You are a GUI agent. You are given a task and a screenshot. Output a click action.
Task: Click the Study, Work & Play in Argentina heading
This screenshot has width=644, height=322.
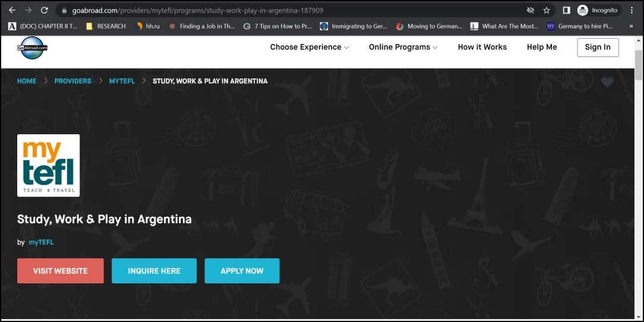tap(105, 219)
